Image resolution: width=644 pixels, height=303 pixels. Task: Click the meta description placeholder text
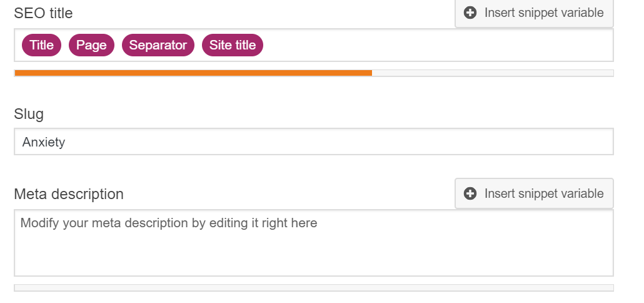(x=169, y=223)
